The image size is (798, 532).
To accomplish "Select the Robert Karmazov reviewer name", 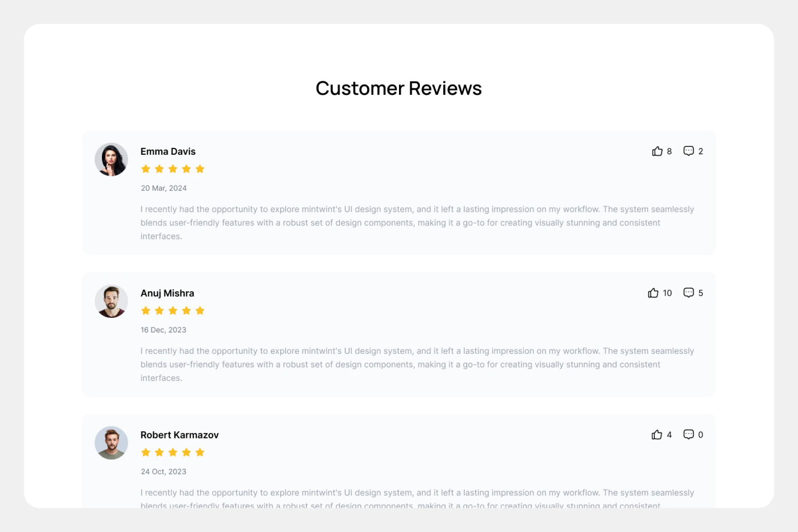I will [180, 435].
